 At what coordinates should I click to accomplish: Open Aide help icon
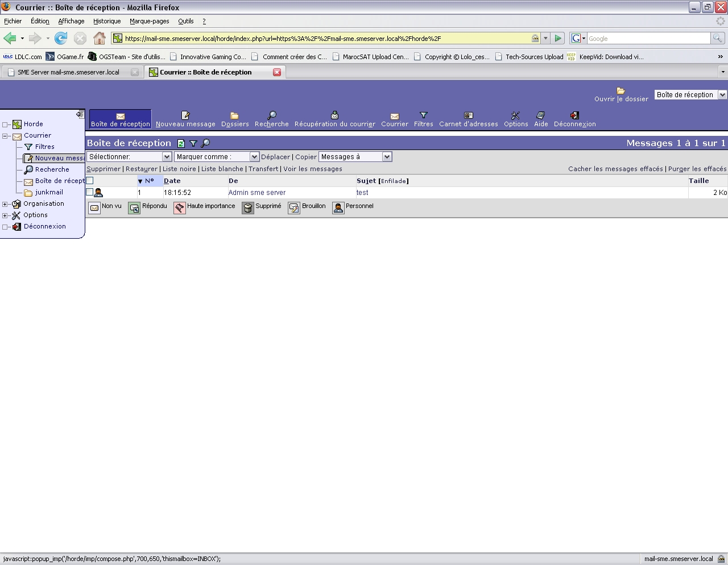point(541,115)
